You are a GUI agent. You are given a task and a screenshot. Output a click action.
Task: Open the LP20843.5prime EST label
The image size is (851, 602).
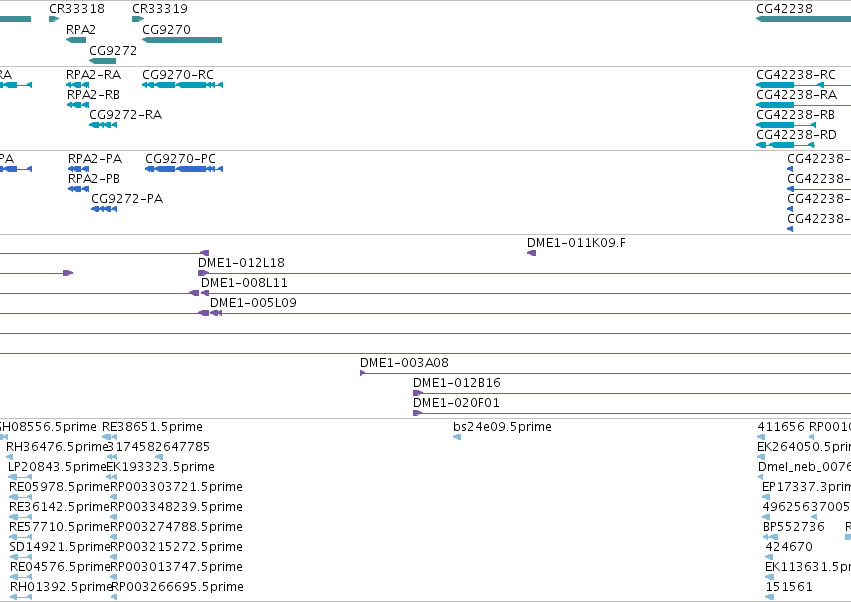[x=57, y=467]
